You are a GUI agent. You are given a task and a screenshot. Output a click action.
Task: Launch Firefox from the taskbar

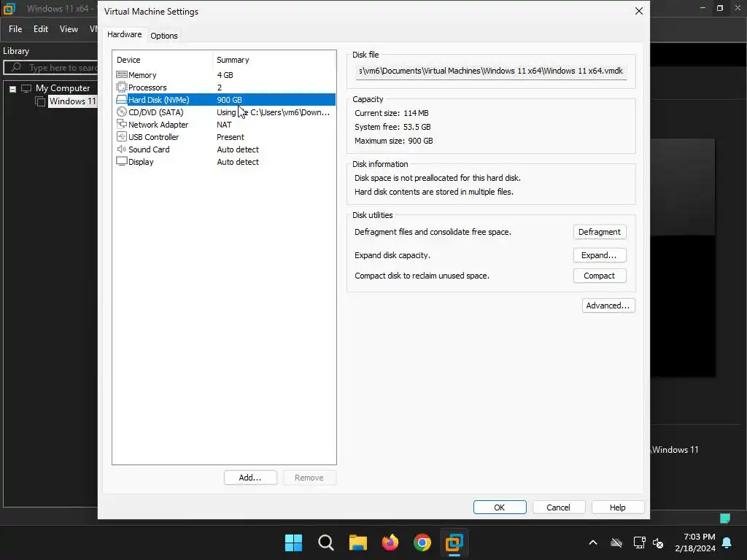pos(390,542)
